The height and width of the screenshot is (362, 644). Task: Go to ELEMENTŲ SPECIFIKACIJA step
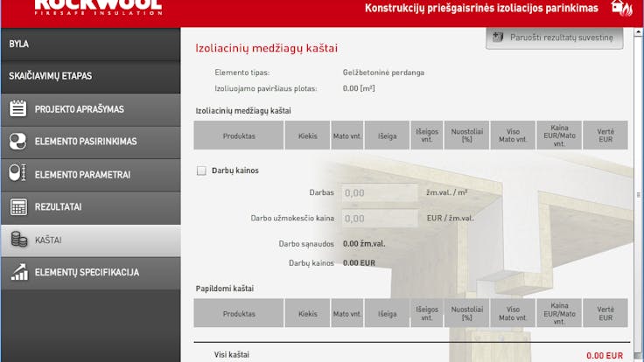(90, 273)
